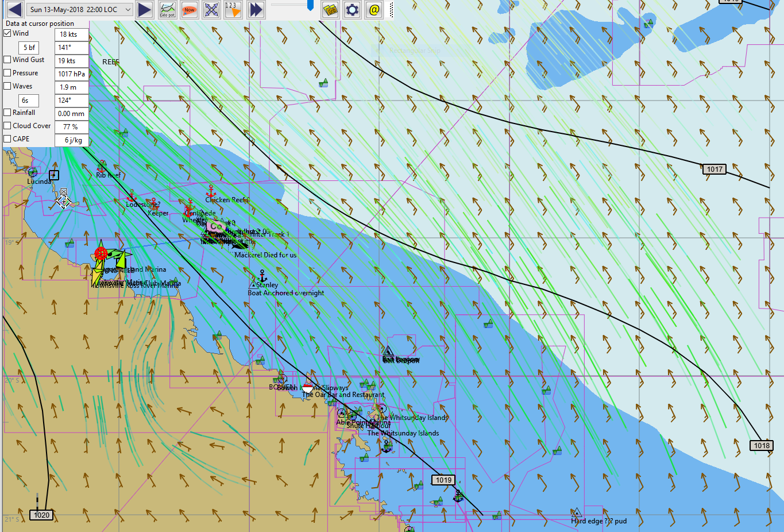Step back to the previous forecast time
This screenshot has width=784, height=532.
click(15, 9)
